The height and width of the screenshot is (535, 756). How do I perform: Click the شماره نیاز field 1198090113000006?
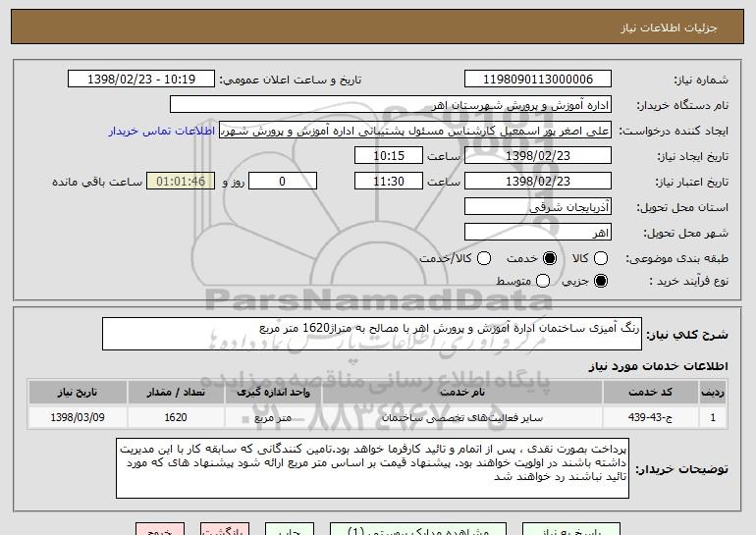(x=538, y=80)
